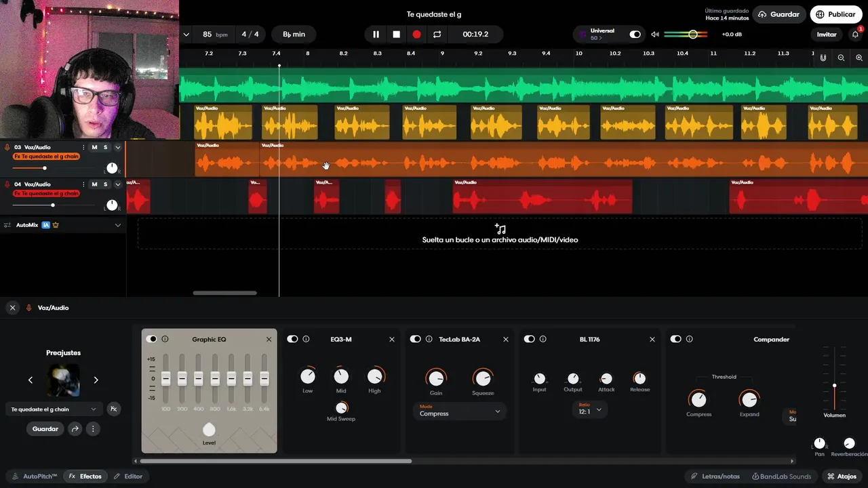Close the Voz/Audio effects panel
The height and width of the screenshot is (488, 868).
(x=12, y=308)
